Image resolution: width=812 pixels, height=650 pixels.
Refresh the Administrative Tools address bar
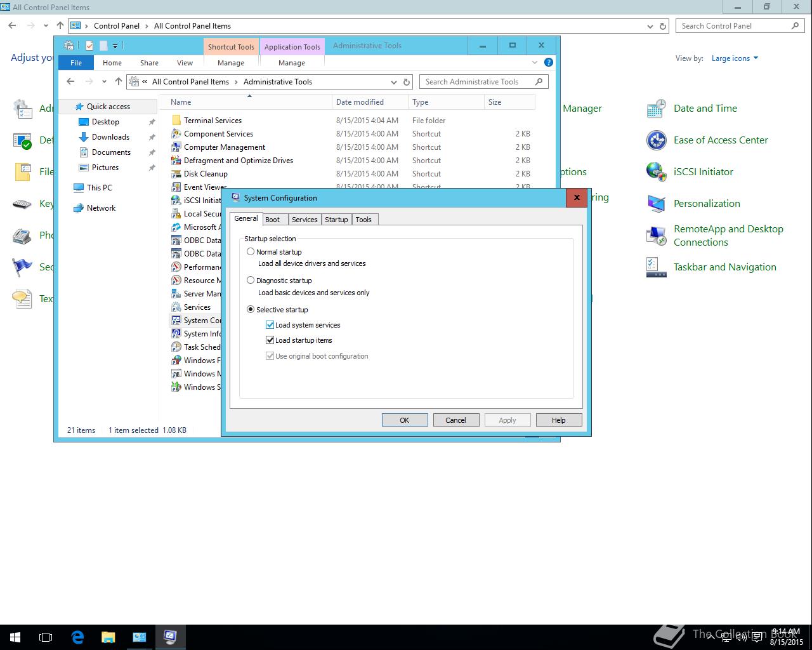[407, 82]
